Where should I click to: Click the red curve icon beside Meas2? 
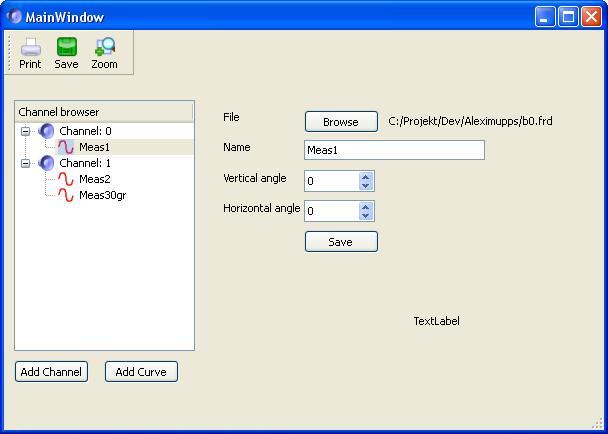(66, 179)
